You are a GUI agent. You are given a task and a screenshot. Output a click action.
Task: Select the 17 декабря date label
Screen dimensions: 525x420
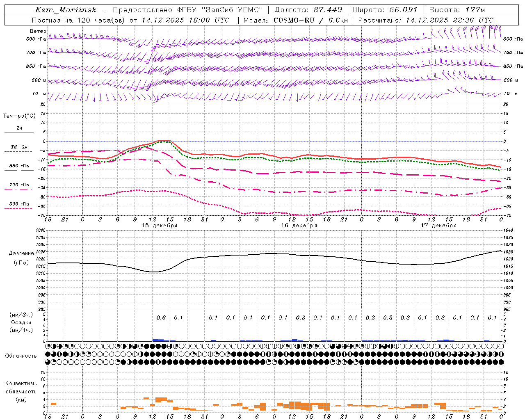[x=438, y=226]
